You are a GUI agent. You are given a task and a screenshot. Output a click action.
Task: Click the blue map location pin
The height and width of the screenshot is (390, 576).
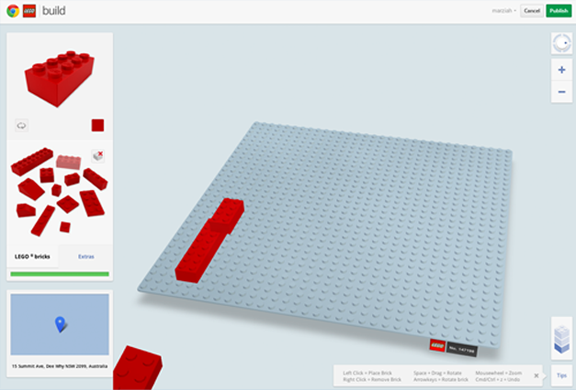click(x=60, y=325)
